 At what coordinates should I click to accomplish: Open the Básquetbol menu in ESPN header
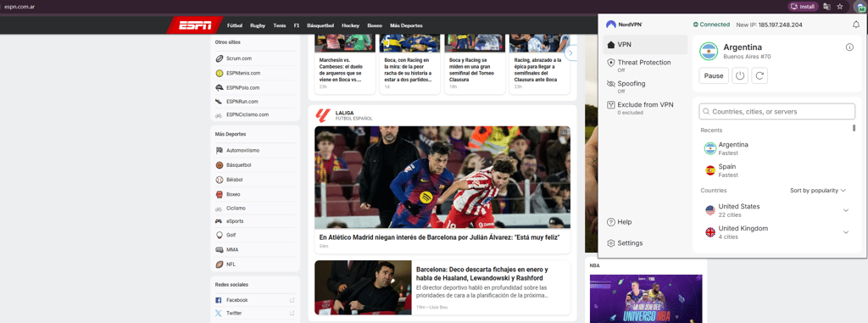(320, 25)
